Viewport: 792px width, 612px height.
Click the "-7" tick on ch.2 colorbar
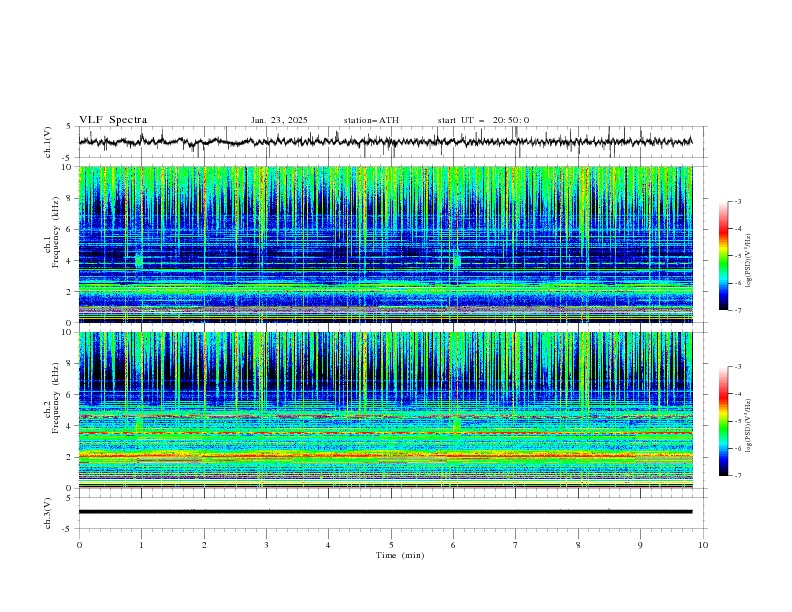[737, 476]
